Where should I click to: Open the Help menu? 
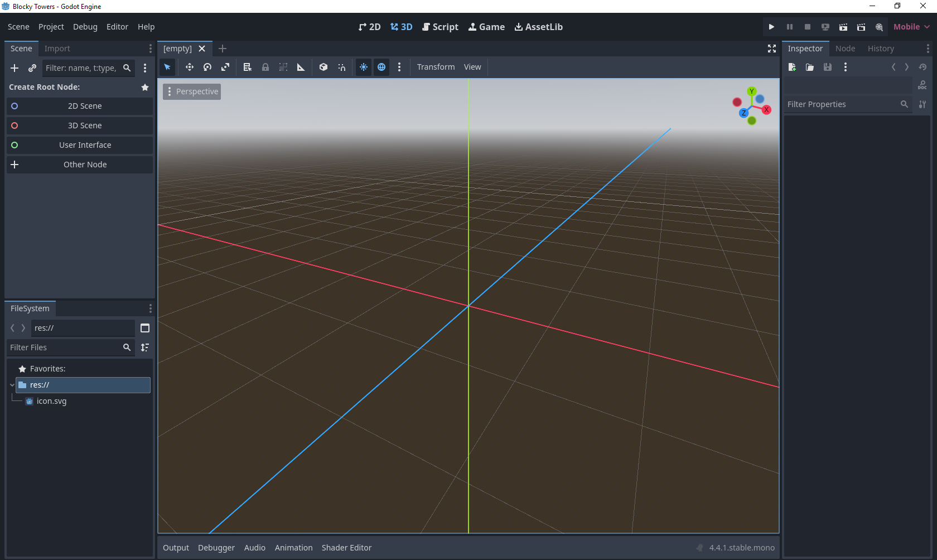click(x=146, y=27)
